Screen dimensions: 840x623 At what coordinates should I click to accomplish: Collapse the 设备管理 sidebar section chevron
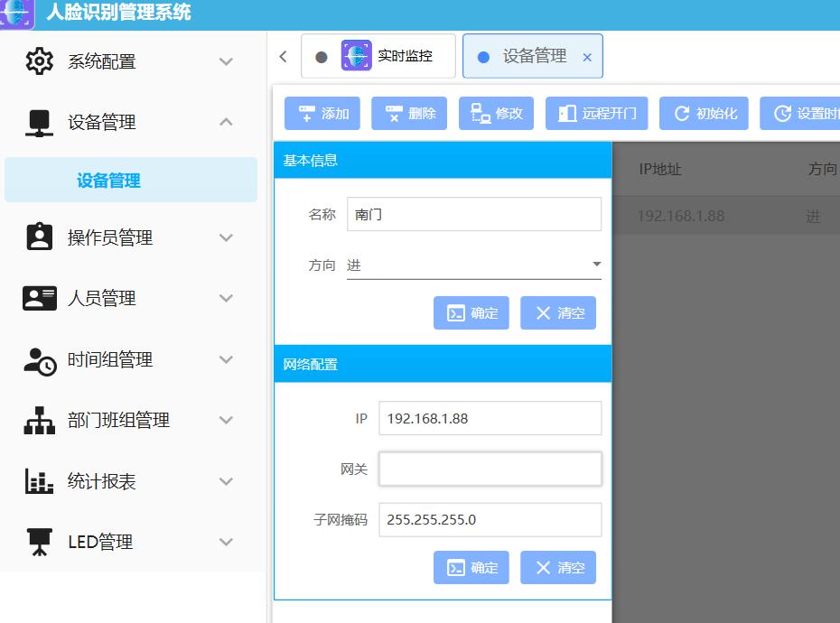point(226,122)
